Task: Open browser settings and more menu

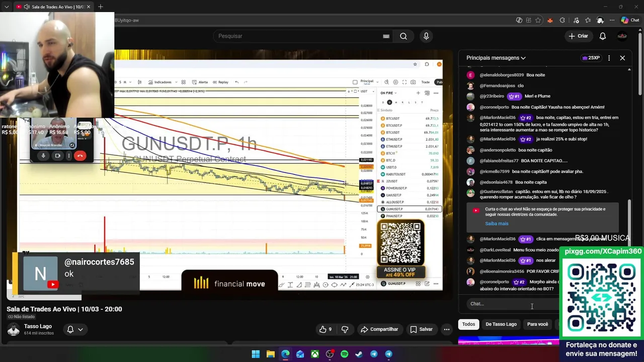Action: pyautogui.click(x=612, y=20)
